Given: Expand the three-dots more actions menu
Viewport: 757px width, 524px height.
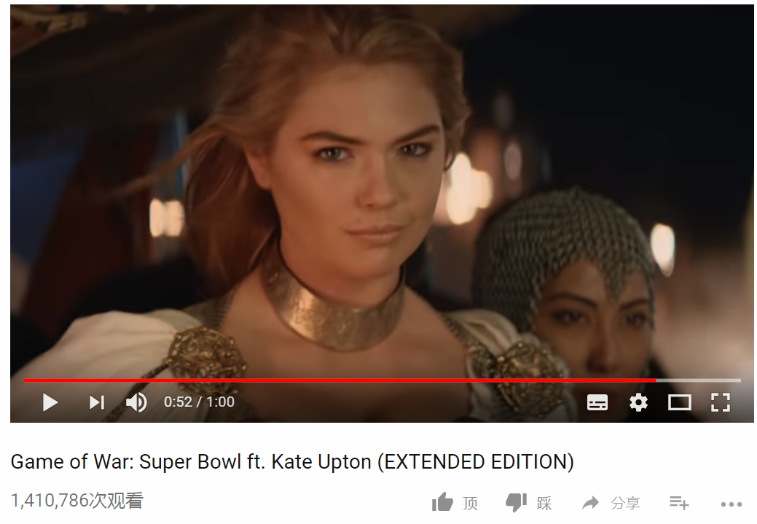Looking at the screenshot, I should point(731,504).
